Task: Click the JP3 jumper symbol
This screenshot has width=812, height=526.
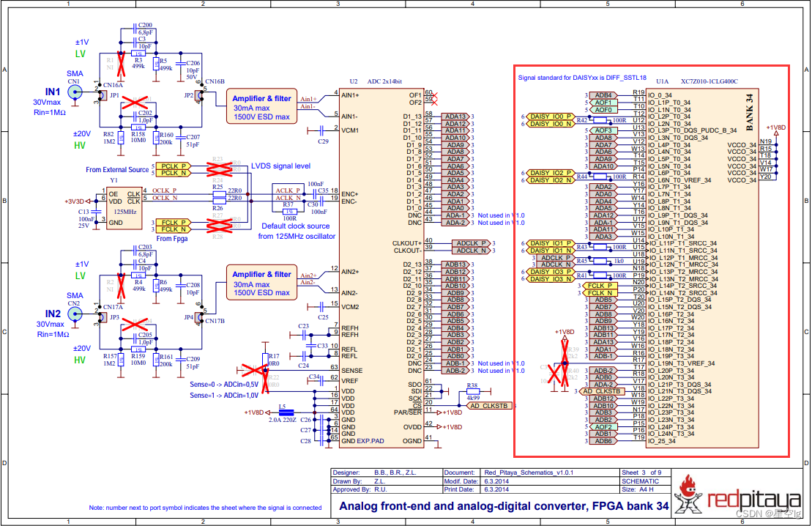Action: coord(103,317)
